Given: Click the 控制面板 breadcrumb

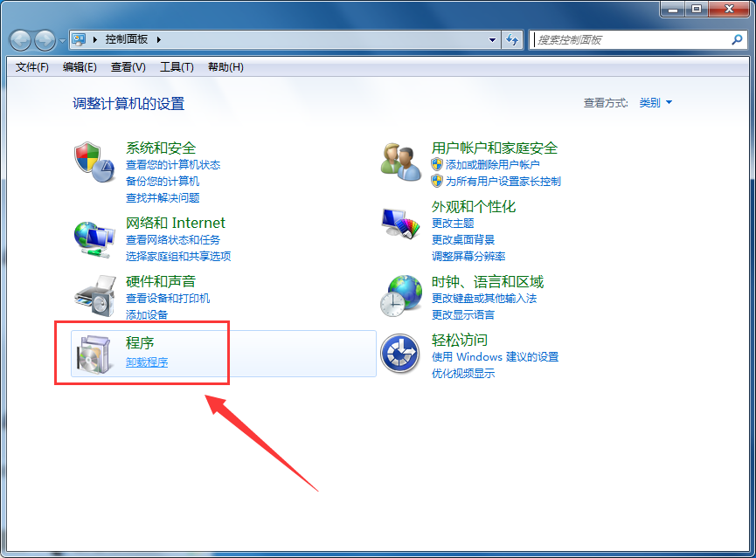Looking at the screenshot, I should (x=127, y=39).
